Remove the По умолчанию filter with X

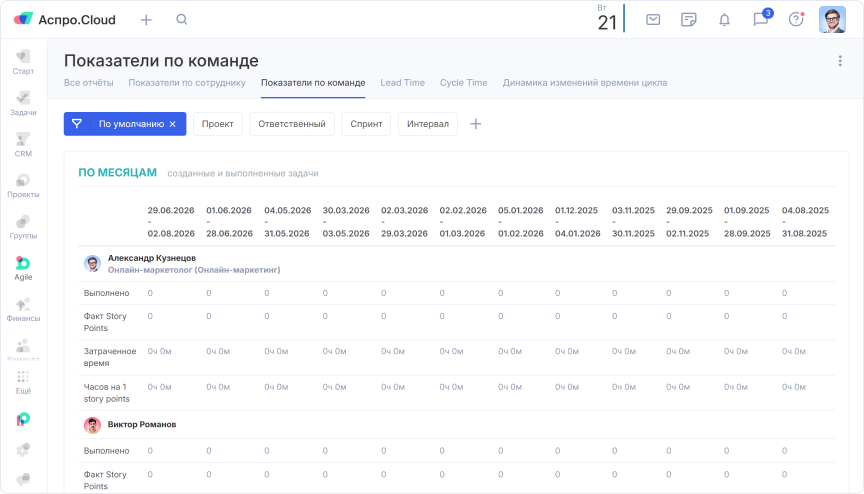pos(172,124)
